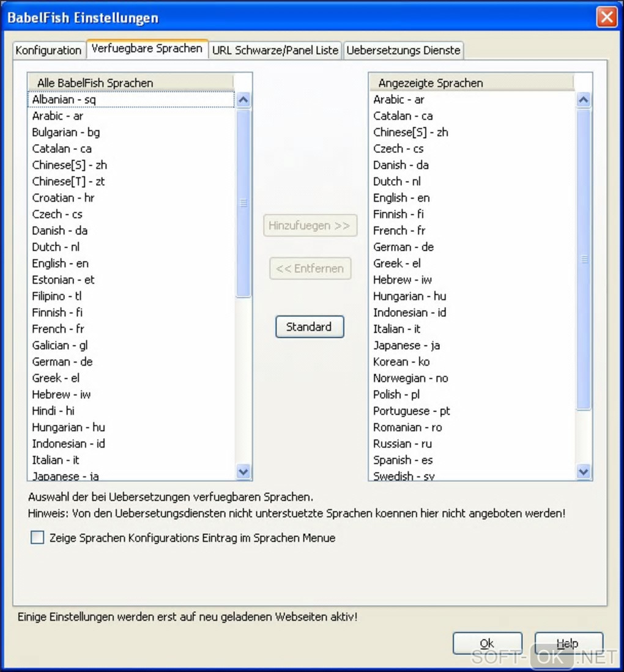Select Indonesian - id in the all languages list
Image resolution: width=624 pixels, height=672 pixels.
coord(132,443)
